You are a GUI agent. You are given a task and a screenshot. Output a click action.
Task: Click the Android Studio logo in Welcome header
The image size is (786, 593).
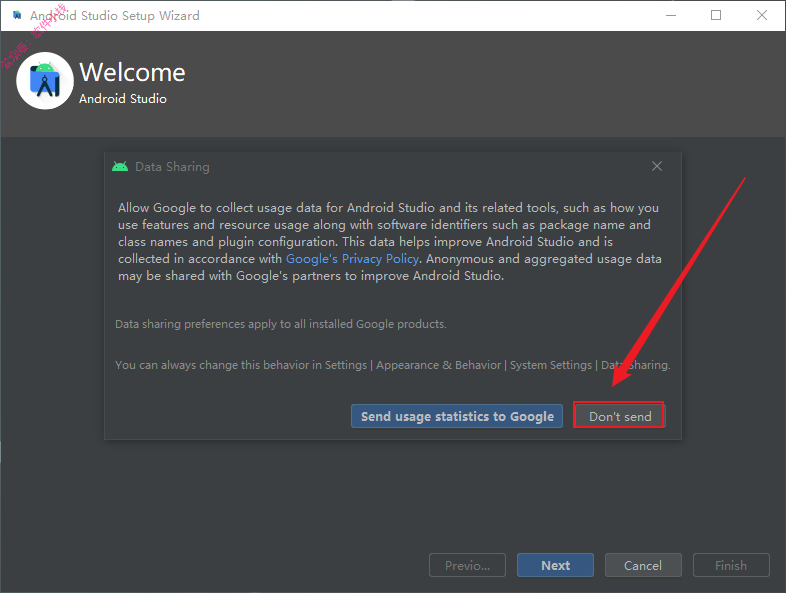[45, 81]
